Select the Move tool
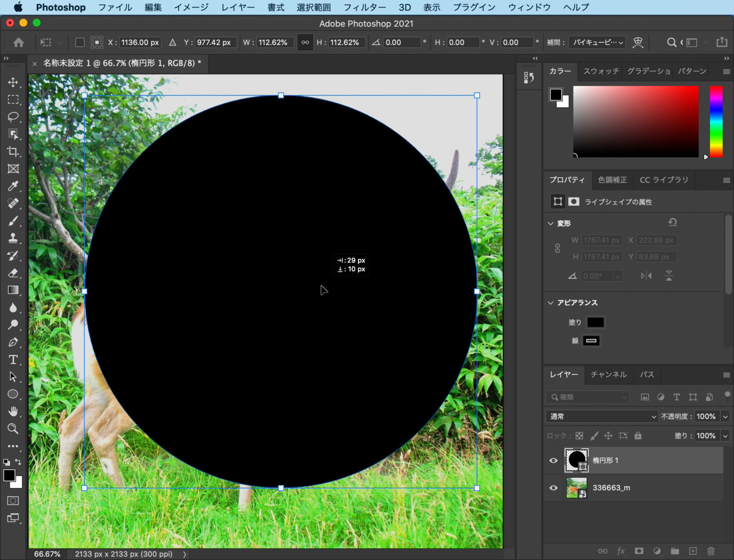 click(13, 82)
